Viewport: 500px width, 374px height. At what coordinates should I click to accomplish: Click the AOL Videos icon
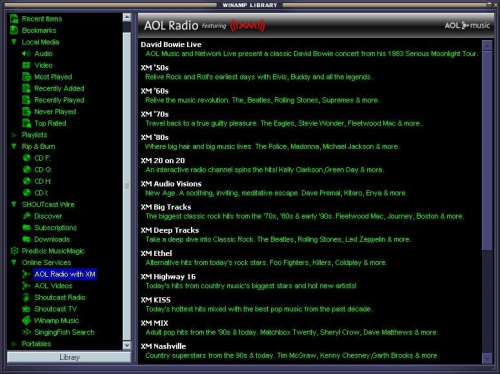click(x=26, y=286)
